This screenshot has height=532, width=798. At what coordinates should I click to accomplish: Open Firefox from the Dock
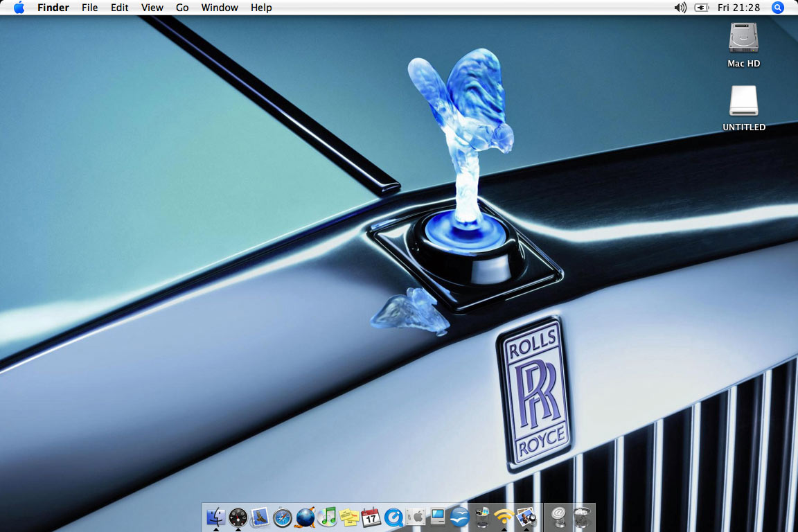point(305,517)
